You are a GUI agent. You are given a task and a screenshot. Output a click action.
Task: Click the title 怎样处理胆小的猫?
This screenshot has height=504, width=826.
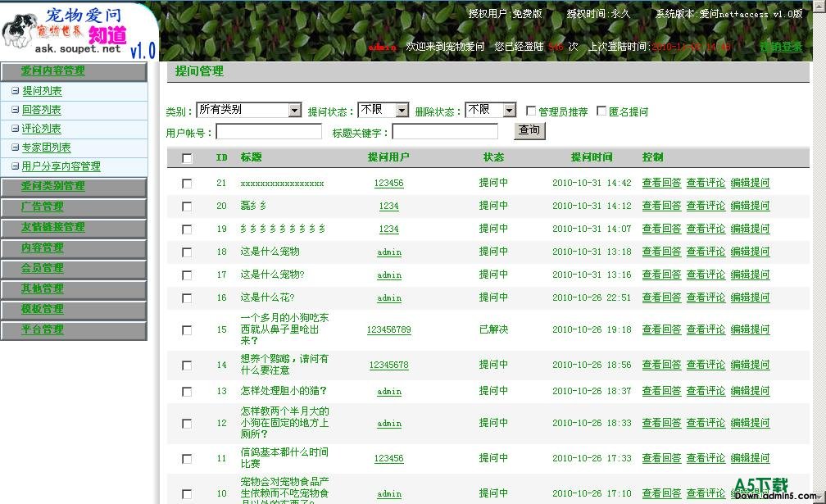click(284, 391)
